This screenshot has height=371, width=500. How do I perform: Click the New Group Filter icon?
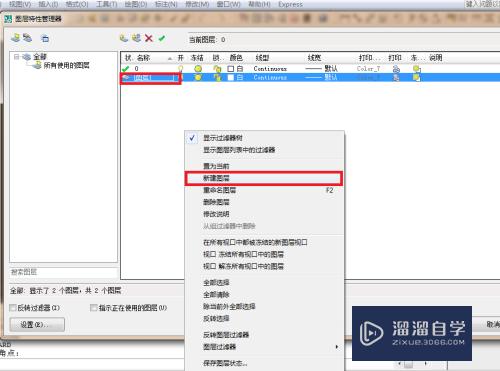pyautogui.click(x=27, y=38)
